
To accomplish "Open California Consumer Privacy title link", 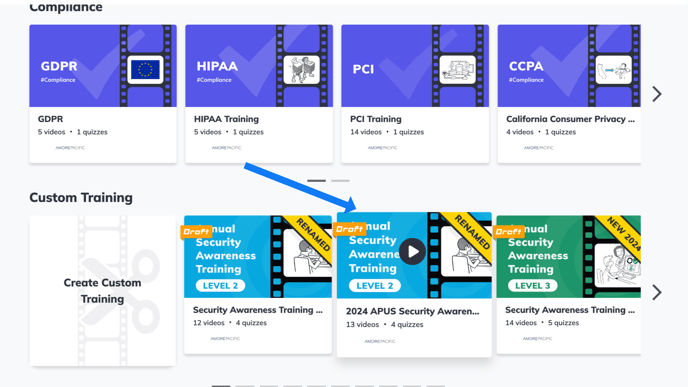I will tap(570, 119).
